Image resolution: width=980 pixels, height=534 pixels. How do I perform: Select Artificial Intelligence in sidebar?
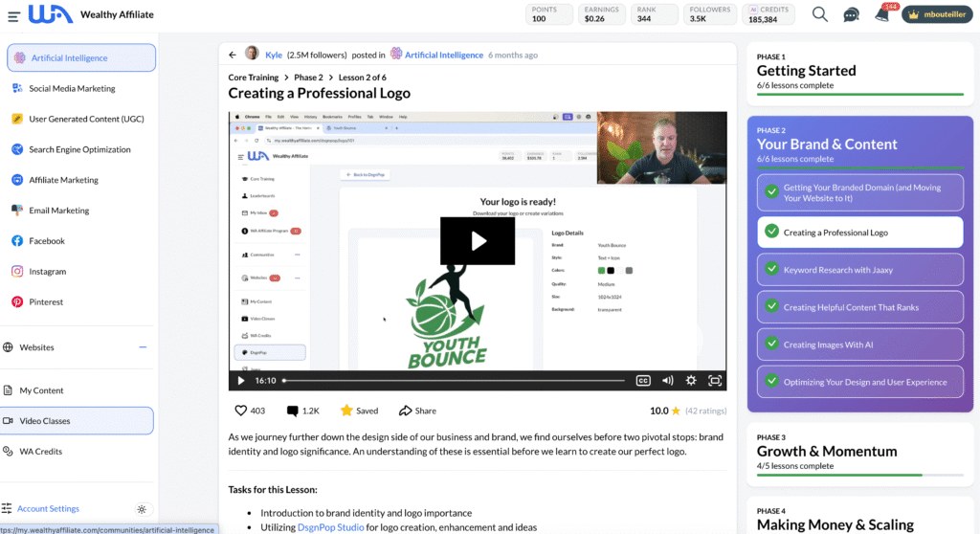tap(81, 57)
